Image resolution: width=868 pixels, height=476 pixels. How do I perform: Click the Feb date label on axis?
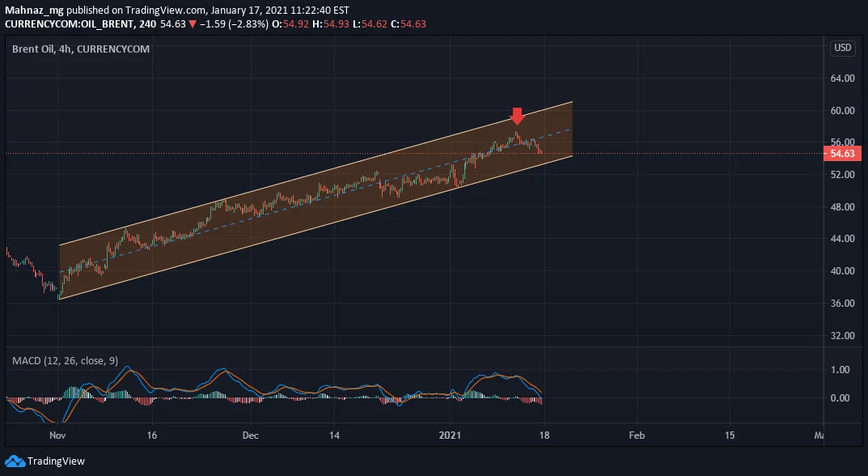(x=637, y=435)
